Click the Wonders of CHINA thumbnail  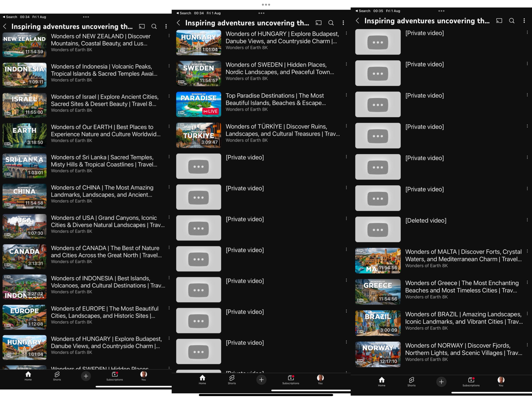point(25,196)
